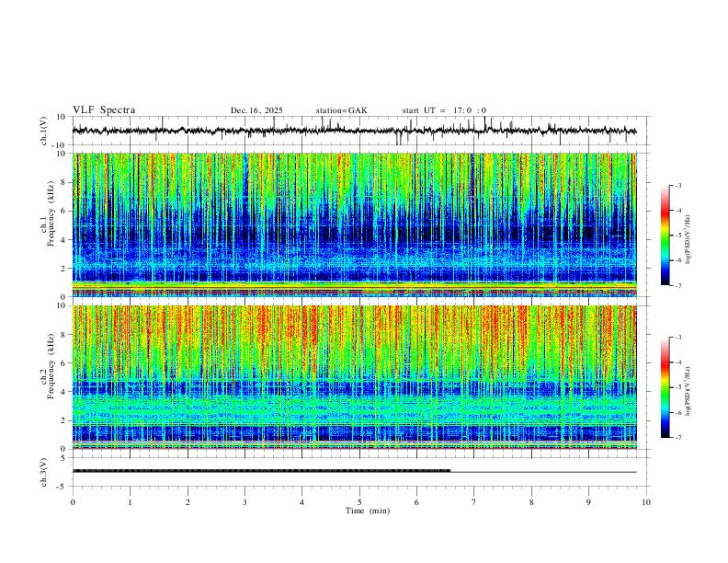Click time axis tick label "3"
Viewport: 728px width, 563px height.
pyautogui.click(x=245, y=502)
